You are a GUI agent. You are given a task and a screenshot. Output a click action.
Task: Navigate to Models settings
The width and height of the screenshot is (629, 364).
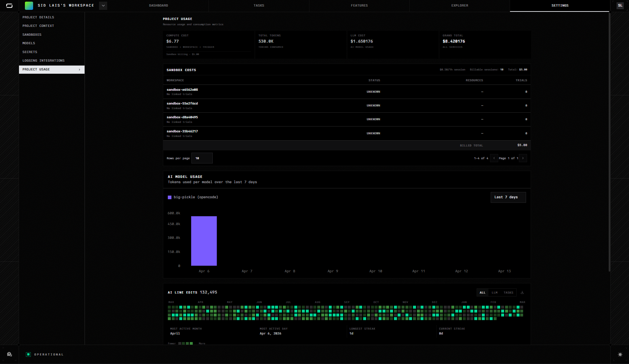click(52, 43)
